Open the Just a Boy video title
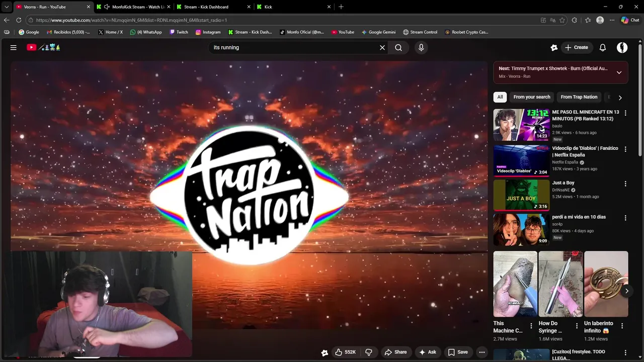This screenshot has height=362, width=644. coord(563,183)
